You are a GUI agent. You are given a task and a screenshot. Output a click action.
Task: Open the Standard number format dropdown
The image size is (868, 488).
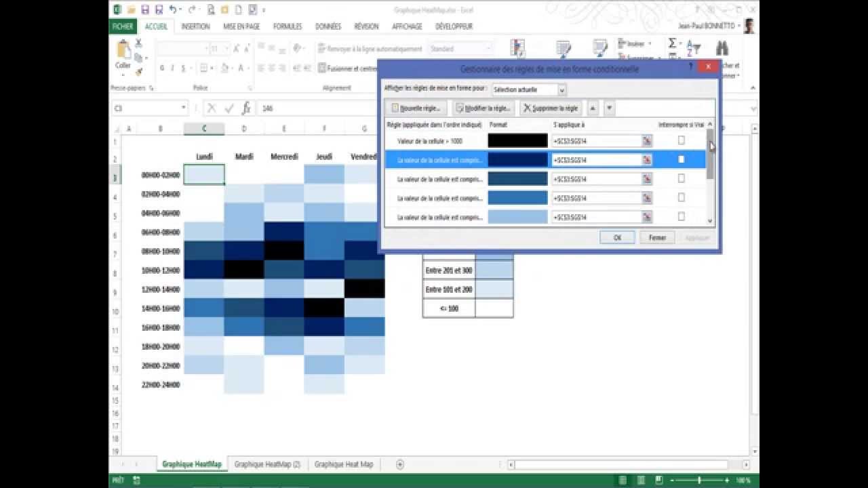click(x=488, y=49)
